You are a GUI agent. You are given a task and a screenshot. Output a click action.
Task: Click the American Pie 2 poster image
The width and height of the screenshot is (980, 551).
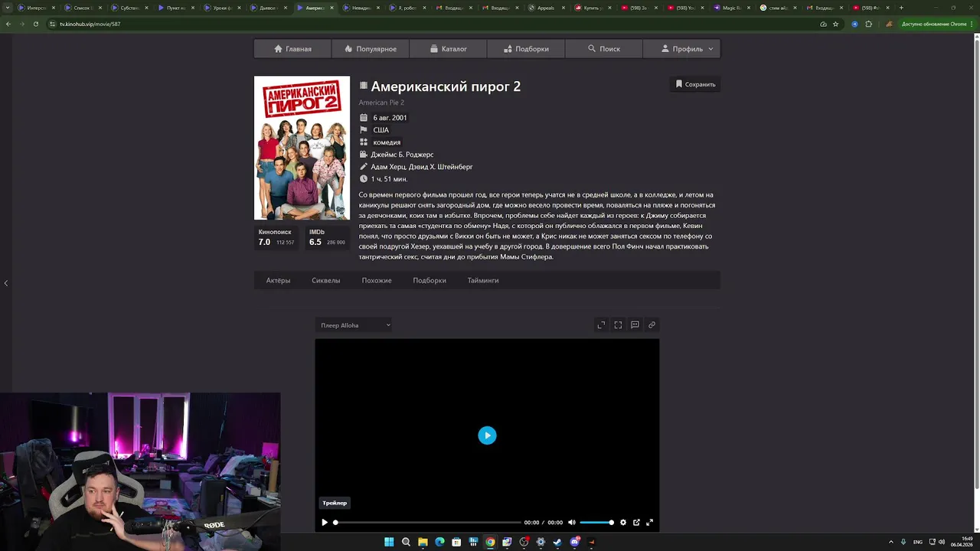click(x=302, y=148)
